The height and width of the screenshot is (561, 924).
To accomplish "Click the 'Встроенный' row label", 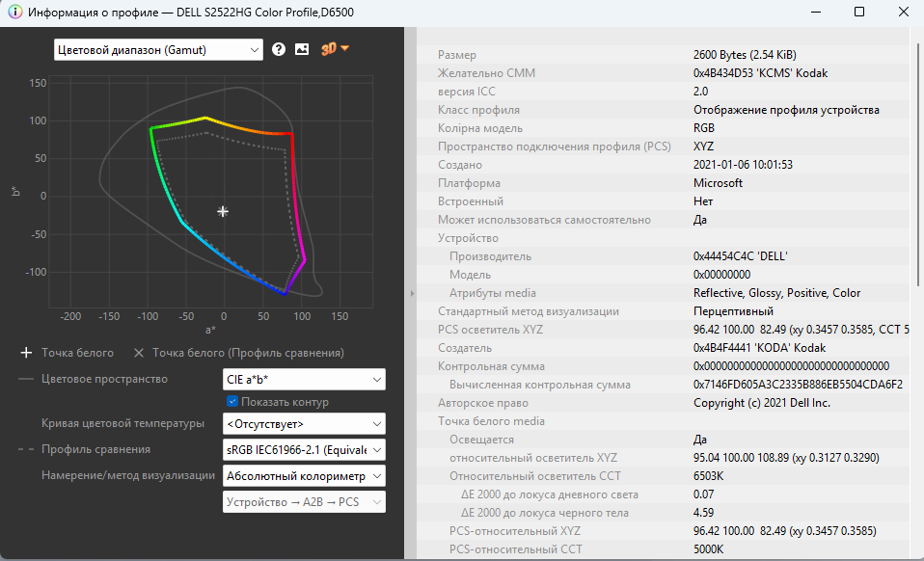I will click(x=471, y=201).
